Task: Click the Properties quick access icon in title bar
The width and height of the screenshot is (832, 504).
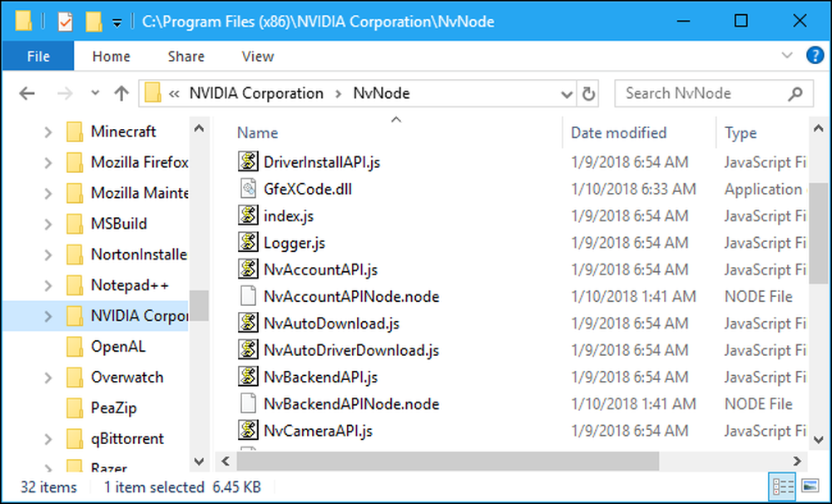Action: pos(65,22)
